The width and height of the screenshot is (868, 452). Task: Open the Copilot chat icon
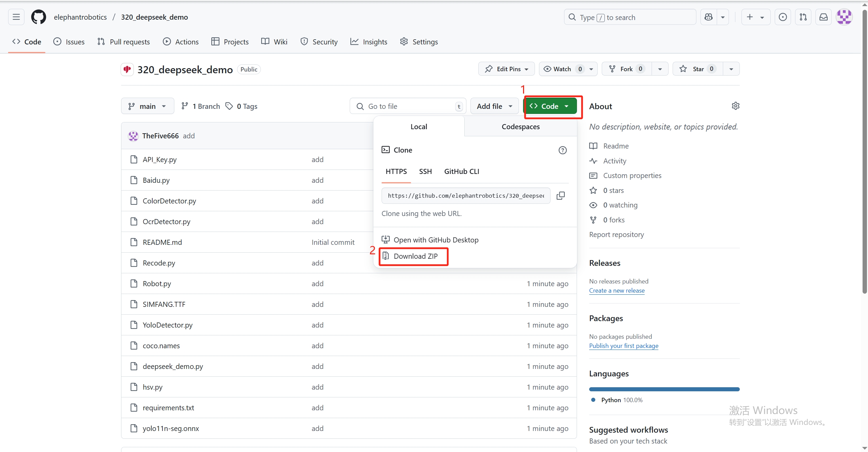coord(709,17)
